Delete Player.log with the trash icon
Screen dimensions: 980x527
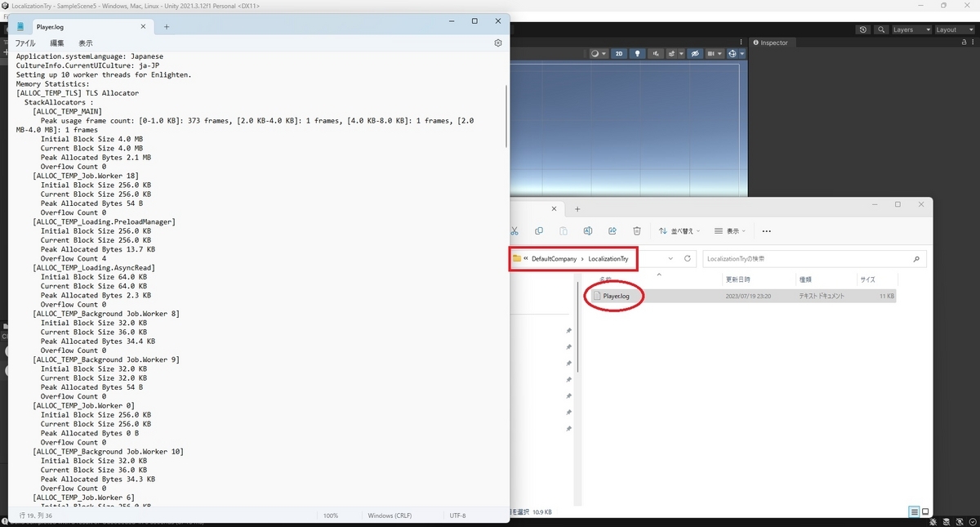pos(637,230)
